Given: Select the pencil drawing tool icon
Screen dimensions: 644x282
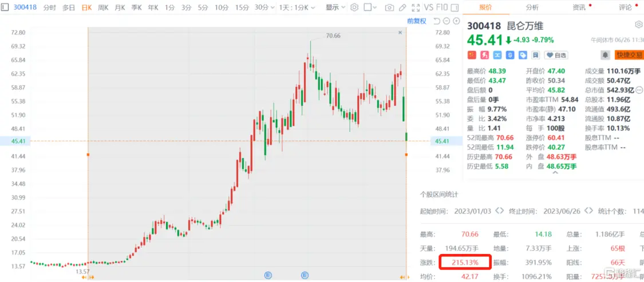Looking at the screenshot, I should (404, 8).
